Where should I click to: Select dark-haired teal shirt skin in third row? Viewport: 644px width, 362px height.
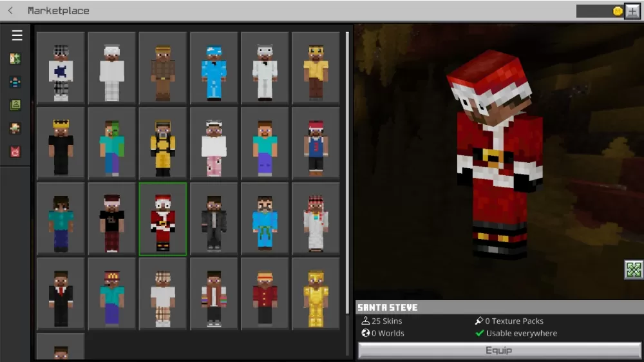(61, 219)
